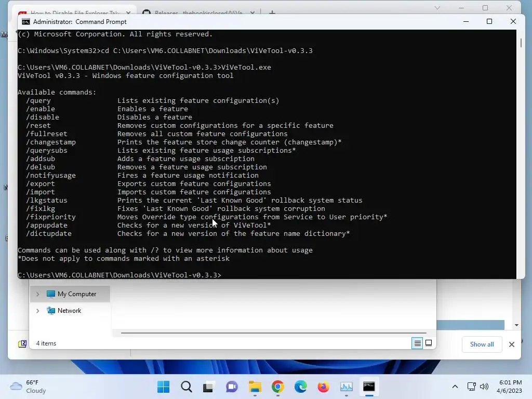Open Task View on the taskbar
This screenshot has height=399, width=532.
209,387
